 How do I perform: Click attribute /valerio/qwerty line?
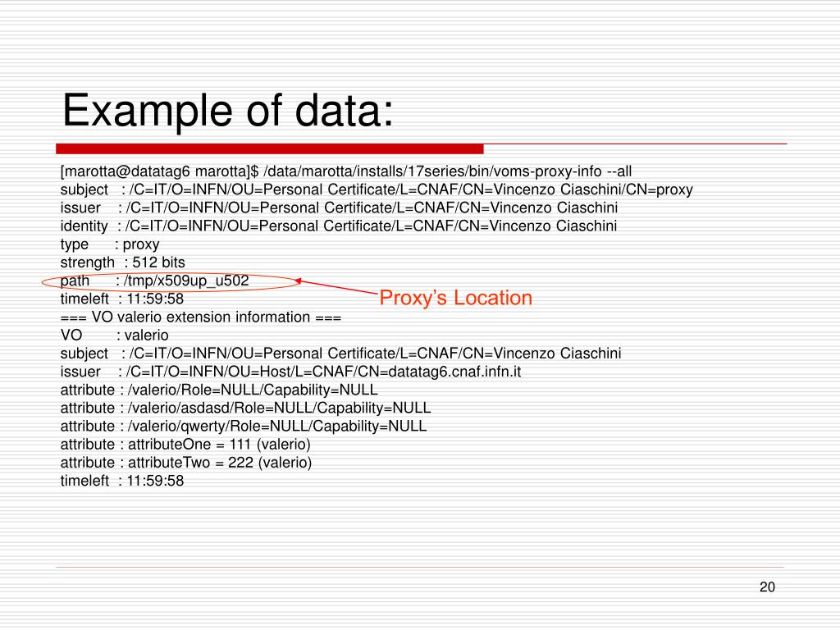[244, 427]
